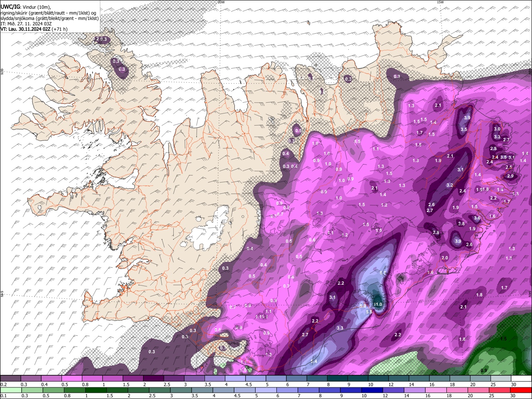Click the '2.0' precipitation value
This screenshot has height=399, width=532.
[x=445, y=258]
